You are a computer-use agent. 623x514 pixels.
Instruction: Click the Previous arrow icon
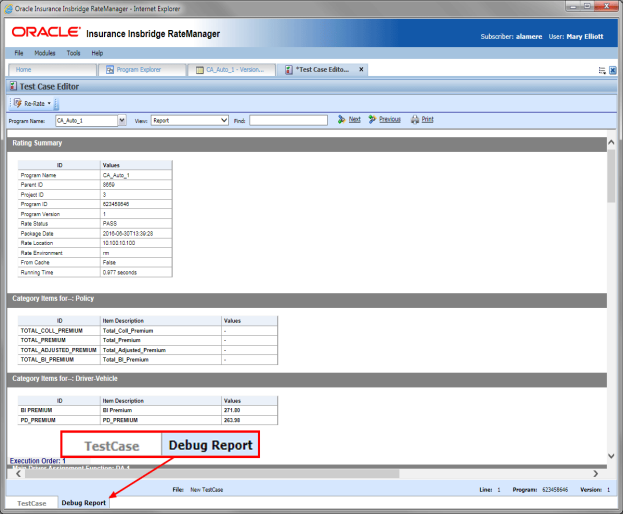coord(372,119)
